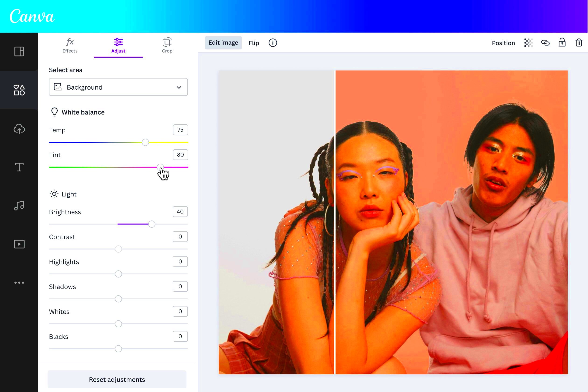This screenshot has height=392, width=588.
Task: Click Edit image button
Action: pos(223,42)
